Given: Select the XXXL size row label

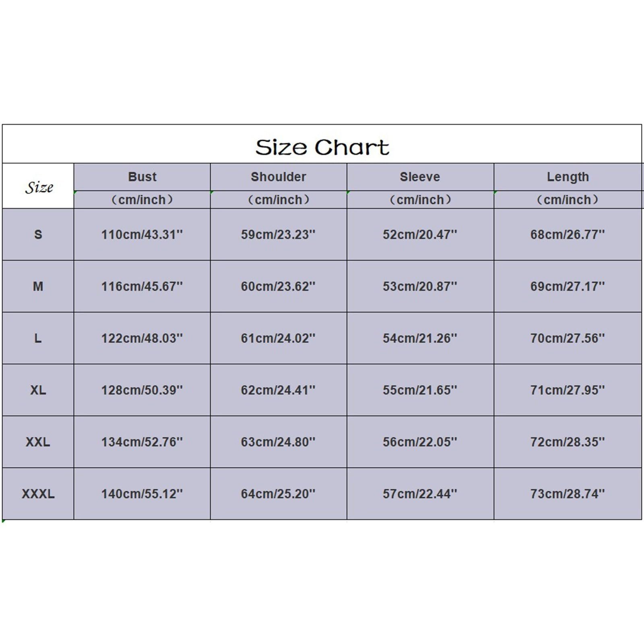Looking at the screenshot, I should [x=38, y=494].
